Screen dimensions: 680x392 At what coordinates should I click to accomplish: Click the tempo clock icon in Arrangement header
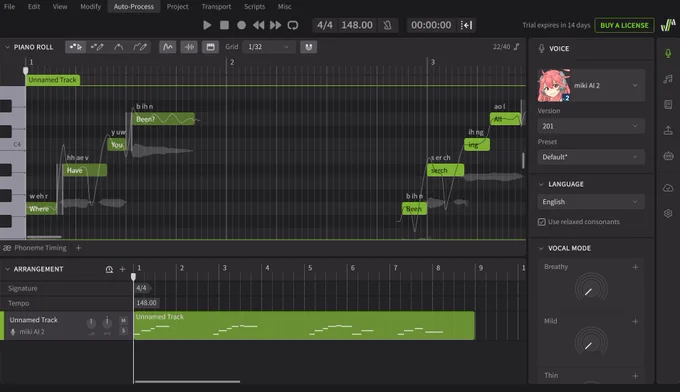click(x=109, y=269)
